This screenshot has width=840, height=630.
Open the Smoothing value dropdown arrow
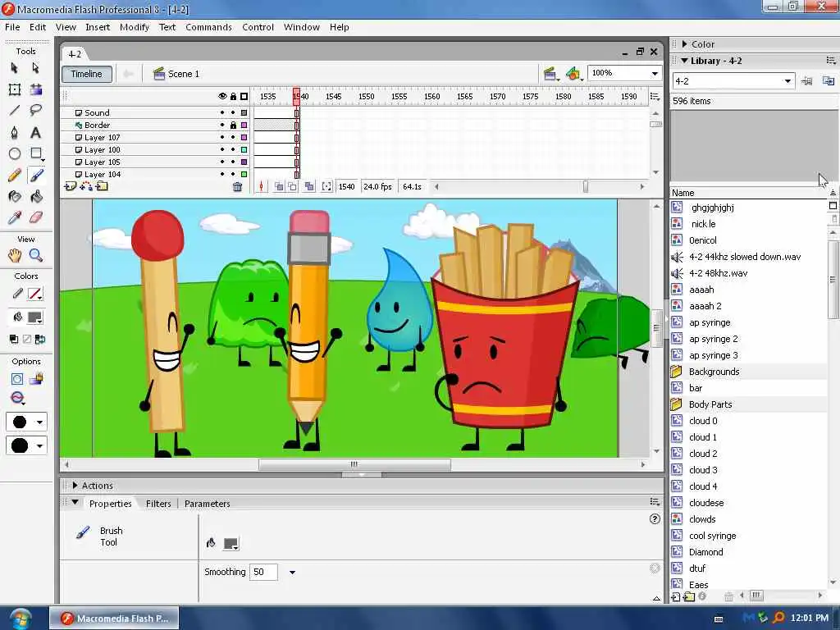point(292,572)
